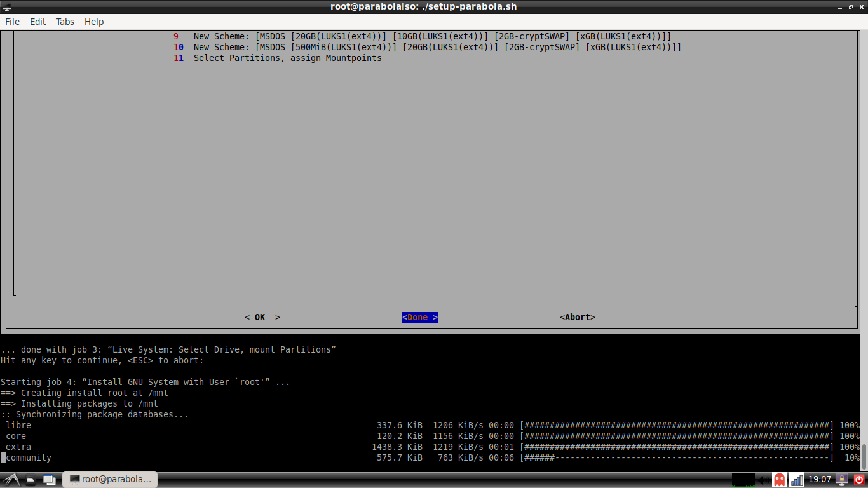Click the 'core' repository name row

[16, 436]
